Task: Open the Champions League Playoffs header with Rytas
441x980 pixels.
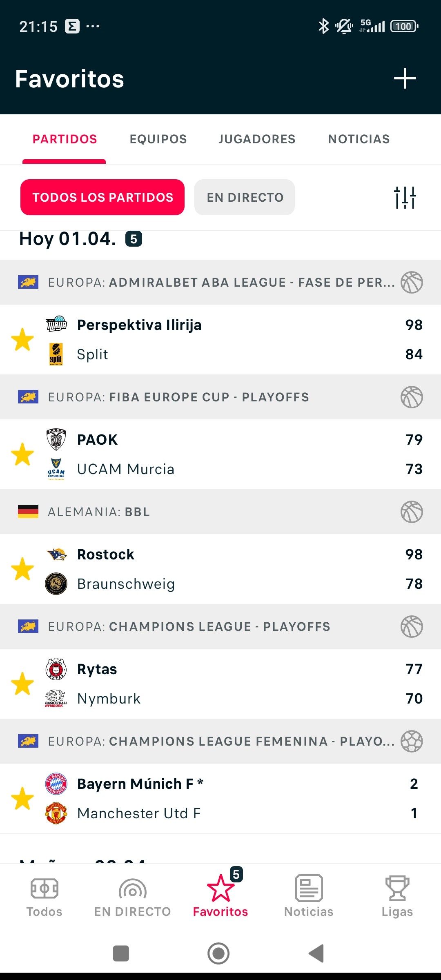Action: click(220, 626)
